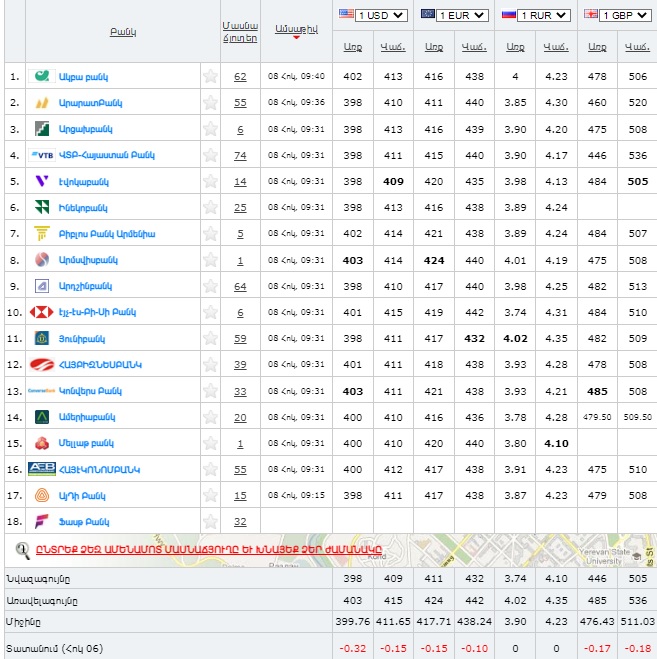Viewport: 657px width, 659px height.
Task: Click the Evocabank purple V logo
Action: tap(42, 181)
